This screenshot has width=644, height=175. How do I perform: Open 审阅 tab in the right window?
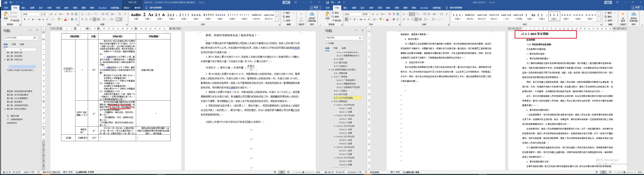click(397, 8)
